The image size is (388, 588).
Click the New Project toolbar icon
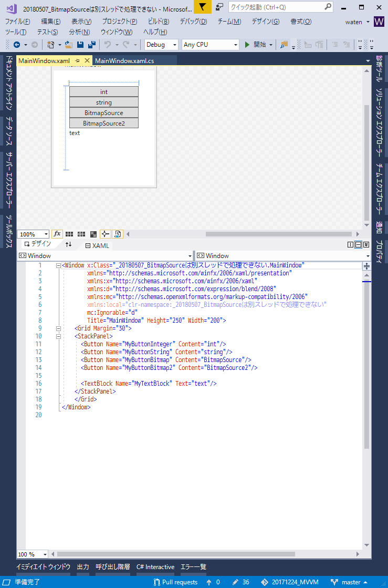click(x=50, y=45)
